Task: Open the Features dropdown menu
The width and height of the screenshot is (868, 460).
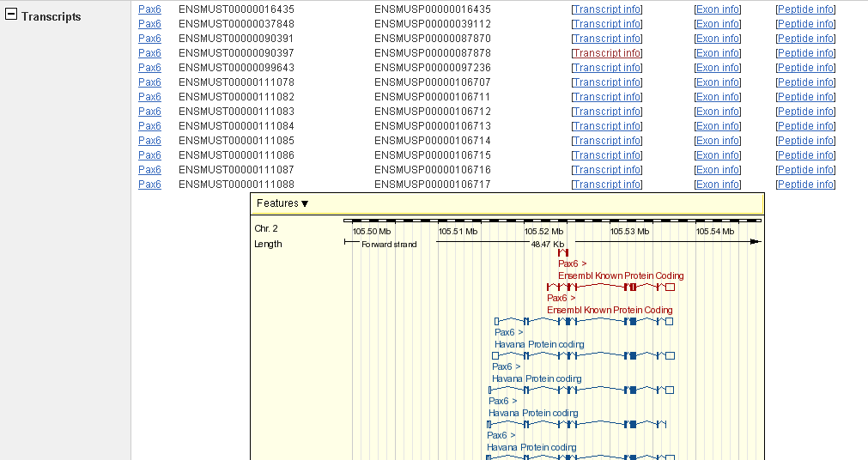Action: point(282,203)
